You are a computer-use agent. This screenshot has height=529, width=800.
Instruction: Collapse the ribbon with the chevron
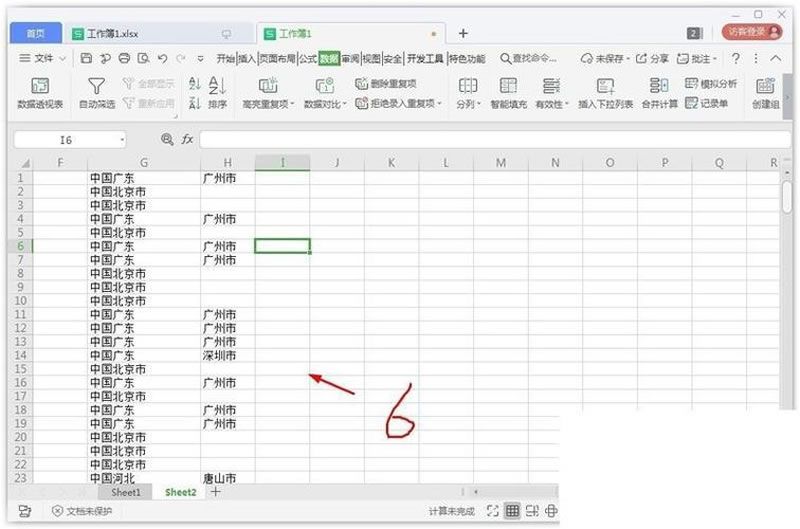click(776, 58)
